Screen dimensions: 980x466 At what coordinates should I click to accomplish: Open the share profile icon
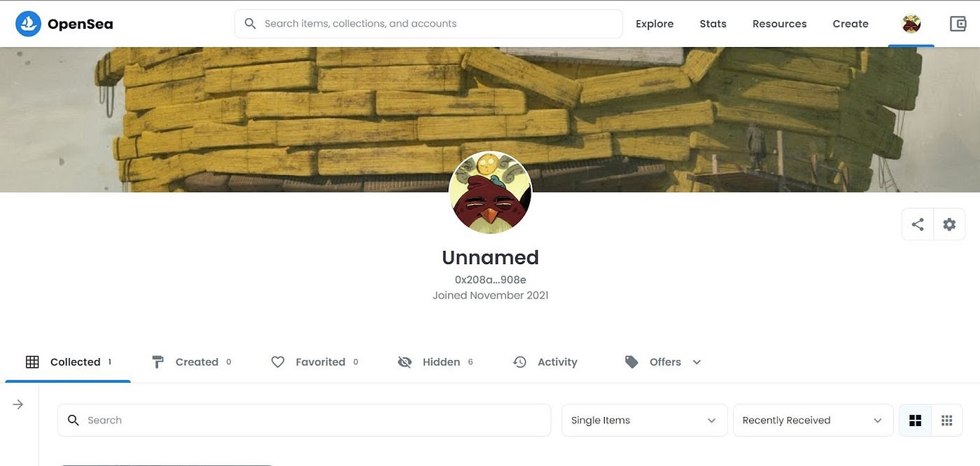(x=918, y=225)
